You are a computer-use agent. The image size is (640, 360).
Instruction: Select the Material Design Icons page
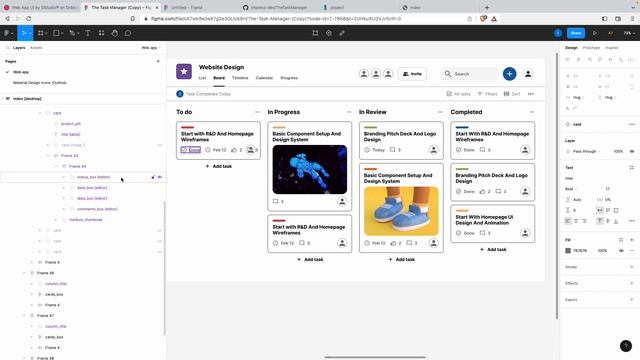tap(40, 82)
